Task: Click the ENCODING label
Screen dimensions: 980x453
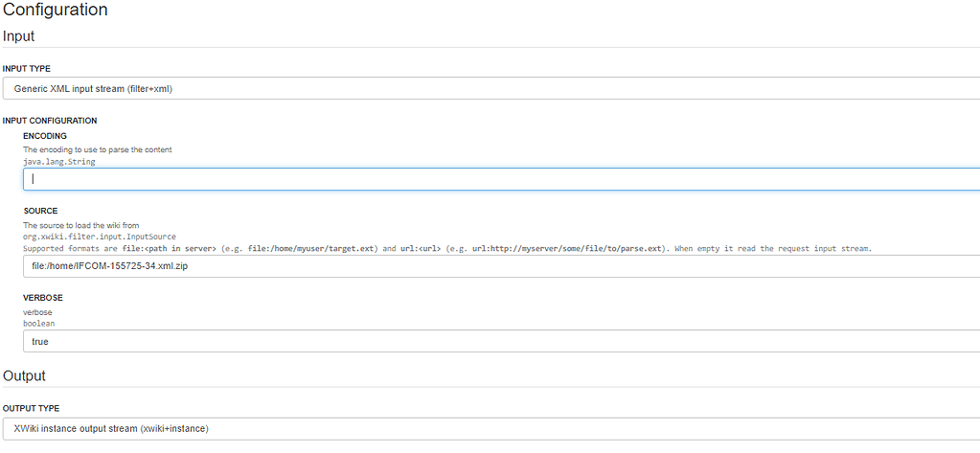Action: pos(45,136)
